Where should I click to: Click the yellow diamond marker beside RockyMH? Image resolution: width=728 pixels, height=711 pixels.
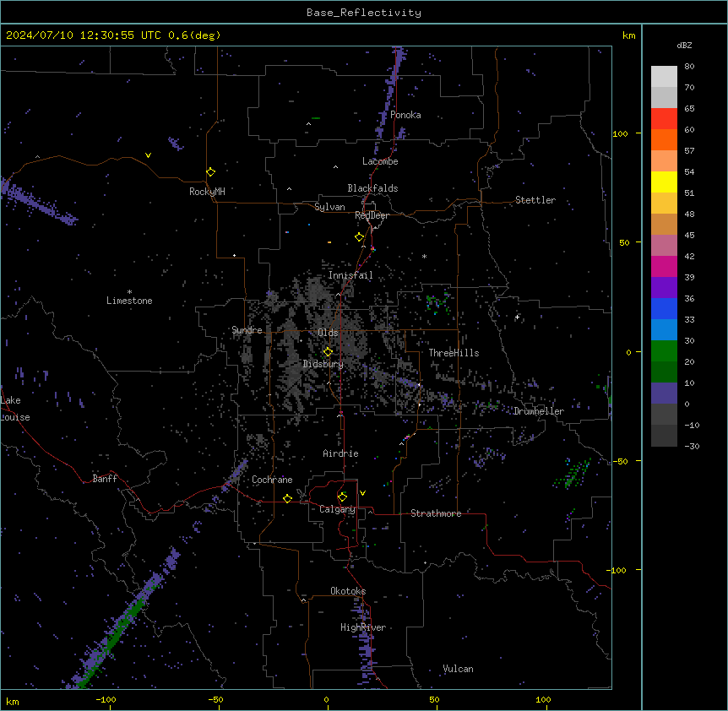pos(210,172)
